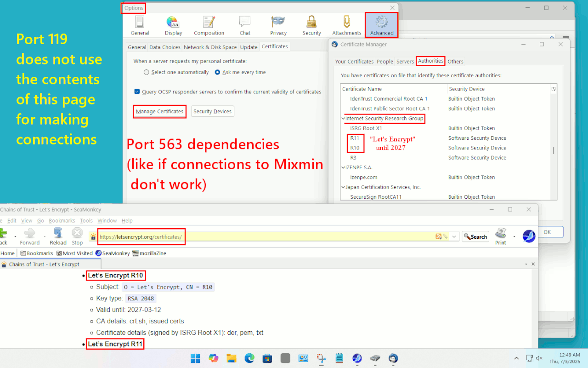Switch to Thunderbird on the taskbar

[393, 358]
